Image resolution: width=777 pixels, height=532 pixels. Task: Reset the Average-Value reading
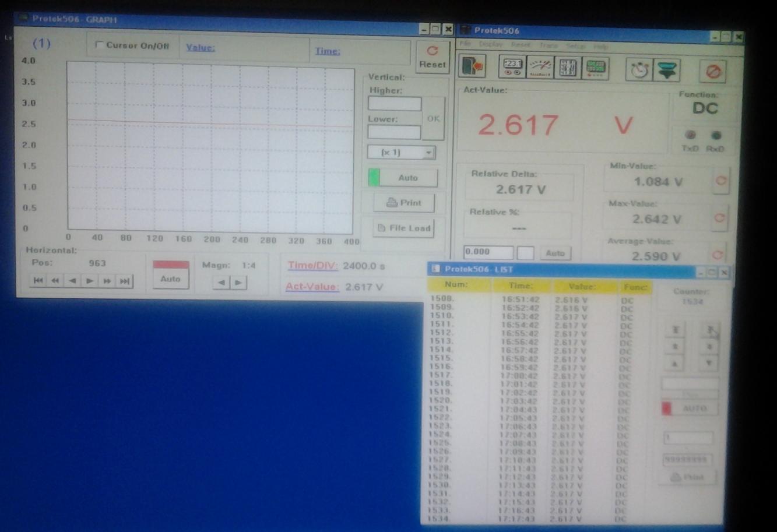pyautogui.click(x=718, y=255)
